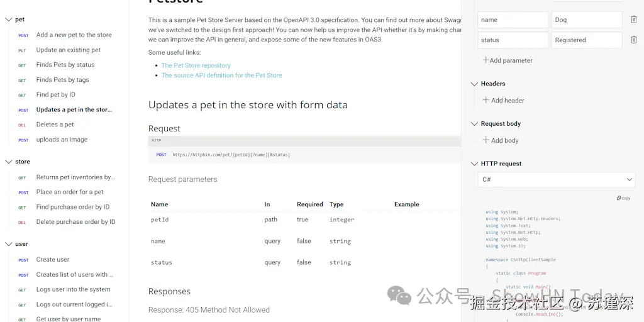Collapse the store section in sidebar
Image resolution: width=644 pixels, height=322 pixels.
[x=8, y=162]
